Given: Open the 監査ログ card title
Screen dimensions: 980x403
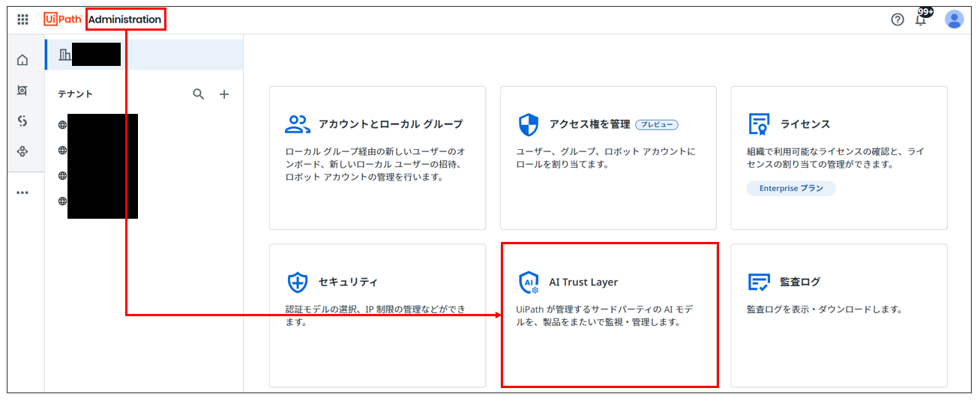Looking at the screenshot, I should tap(800, 282).
